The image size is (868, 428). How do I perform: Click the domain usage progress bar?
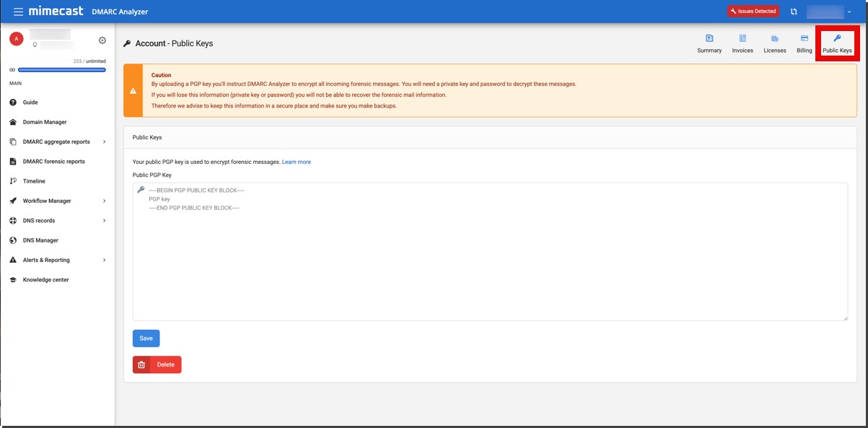pos(62,70)
